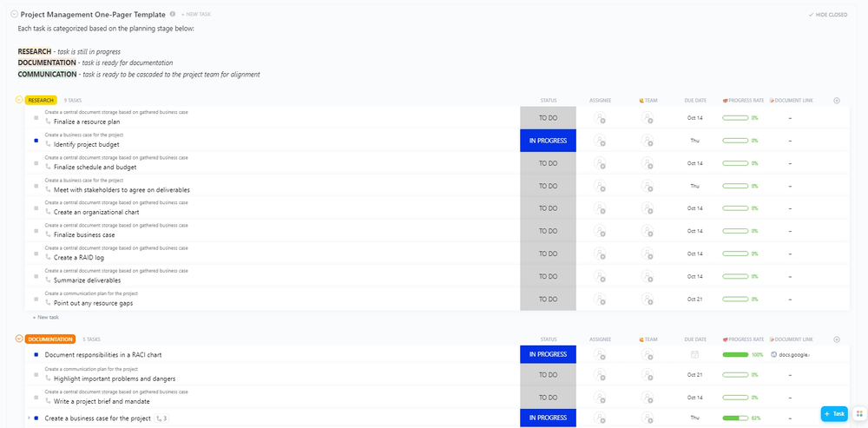Open the IN PROGRESS status of the RACI chart task
This screenshot has width=868, height=428.
548,354
